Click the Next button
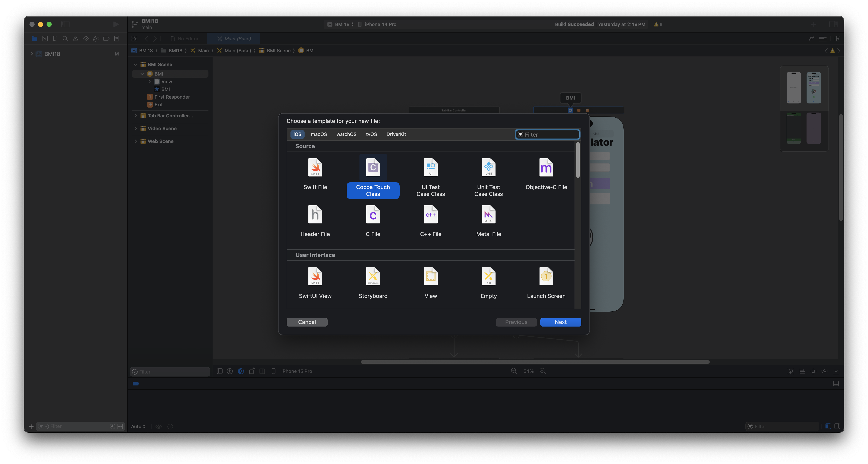This screenshot has width=868, height=464. click(x=560, y=322)
